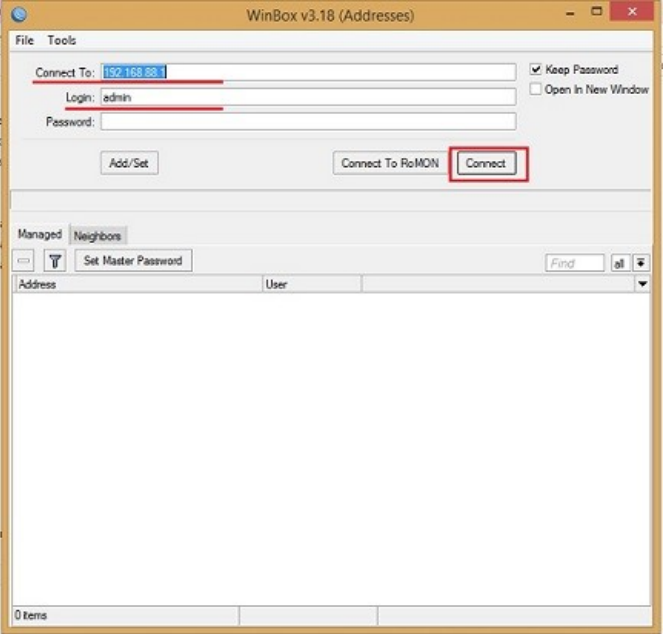Toggle the Keep Password checkbox
The image size is (663, 634).
tap(535, 69)
